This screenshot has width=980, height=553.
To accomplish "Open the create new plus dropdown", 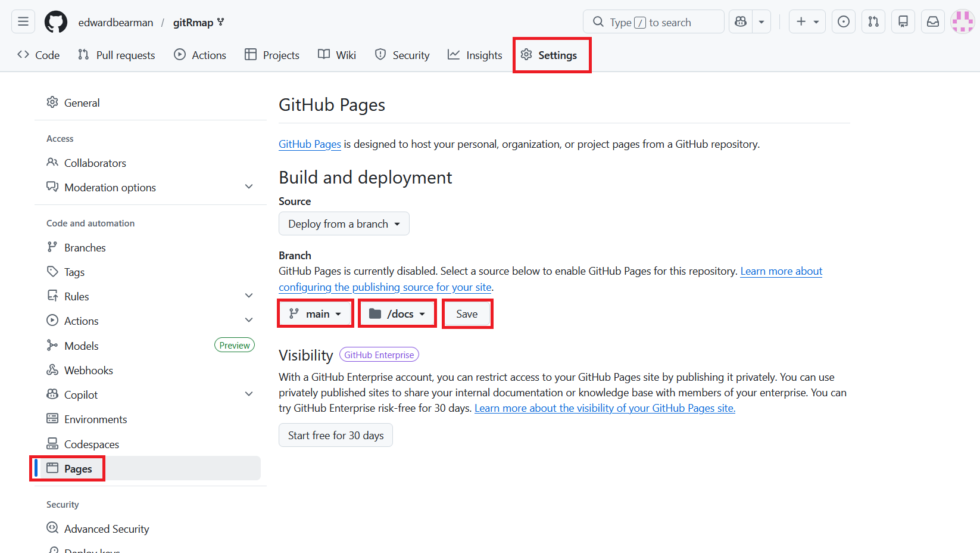I will 807,22.
